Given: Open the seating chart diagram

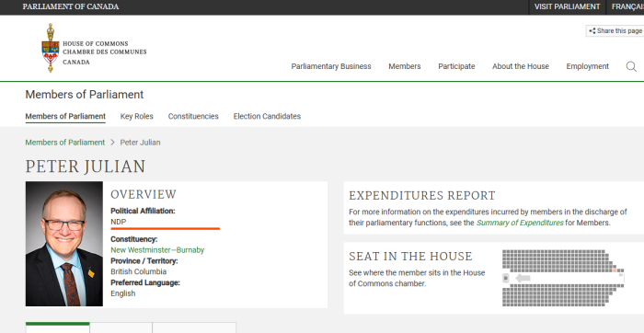Looking at the screenshot, I should tap(563, 278).
